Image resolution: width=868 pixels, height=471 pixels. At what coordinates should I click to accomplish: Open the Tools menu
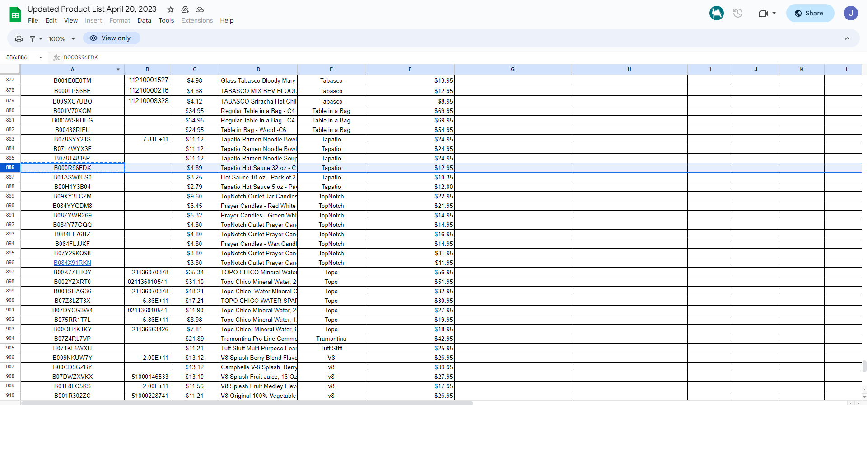click(166, 20)
